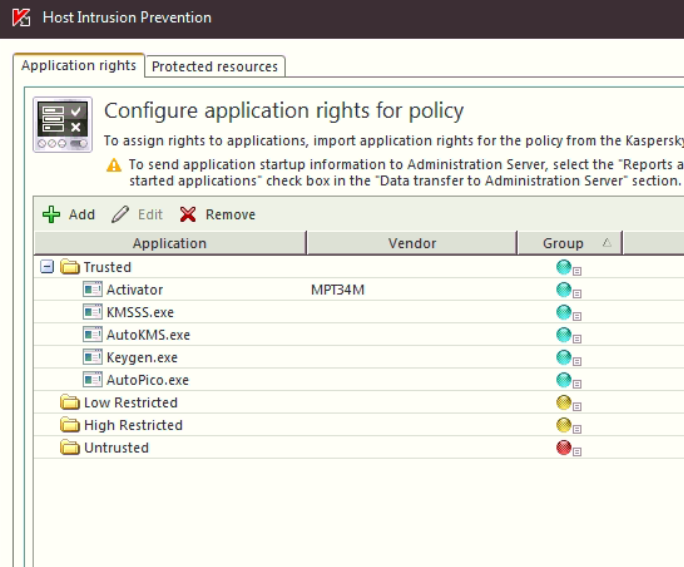Open group dropdown for Untrusted folder

(577, 450)
